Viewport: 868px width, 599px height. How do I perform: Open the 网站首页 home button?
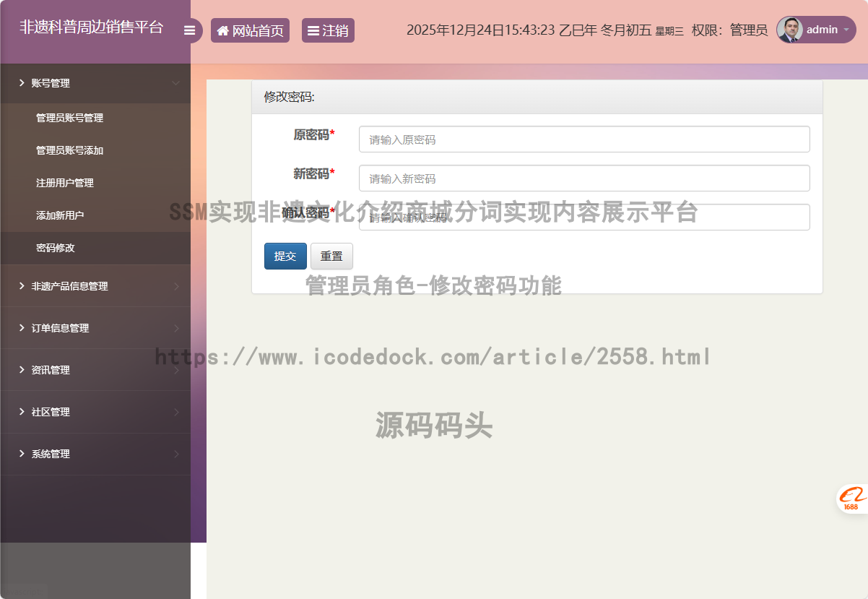coord(250,30)
